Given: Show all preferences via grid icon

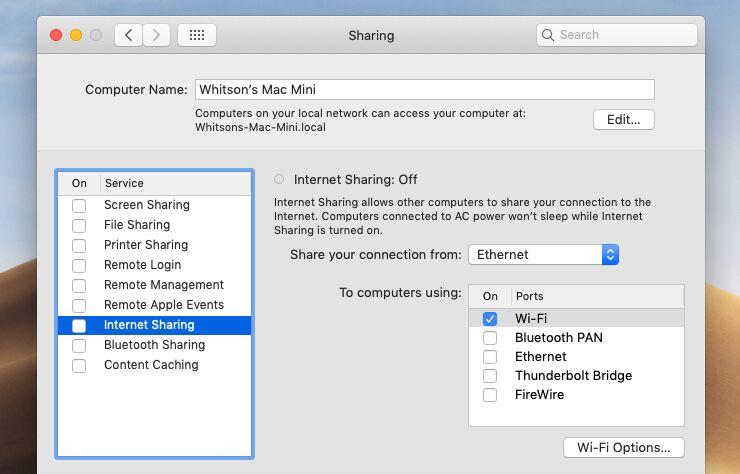Looking at the screenshot, I should (197, 35).
